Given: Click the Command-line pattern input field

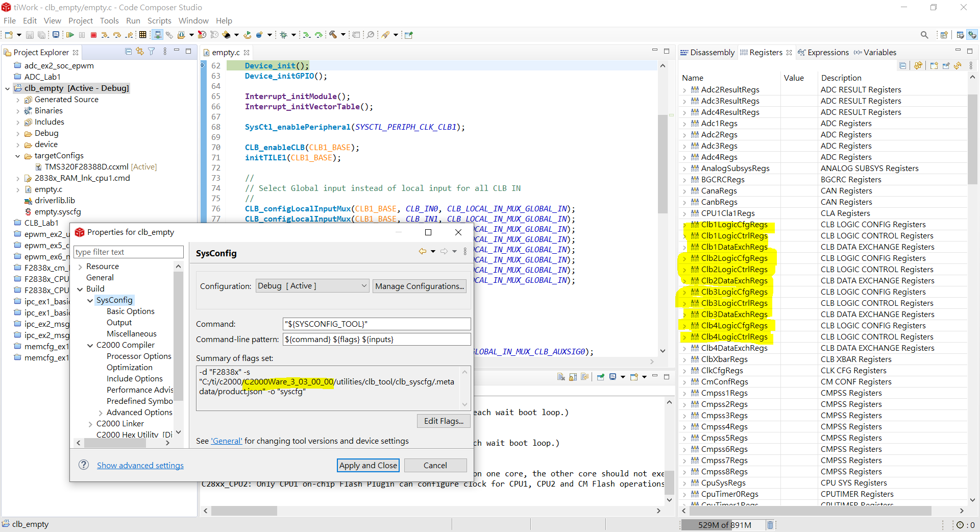Looking at the screenshot, I should pyautogui.click(x=376, y=340).
